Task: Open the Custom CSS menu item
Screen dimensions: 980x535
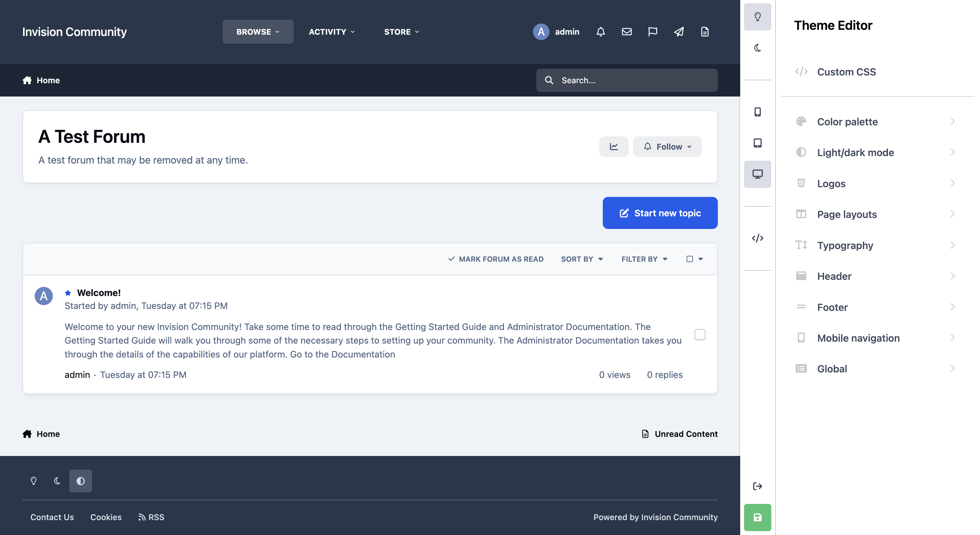Action: pos(876,72)
